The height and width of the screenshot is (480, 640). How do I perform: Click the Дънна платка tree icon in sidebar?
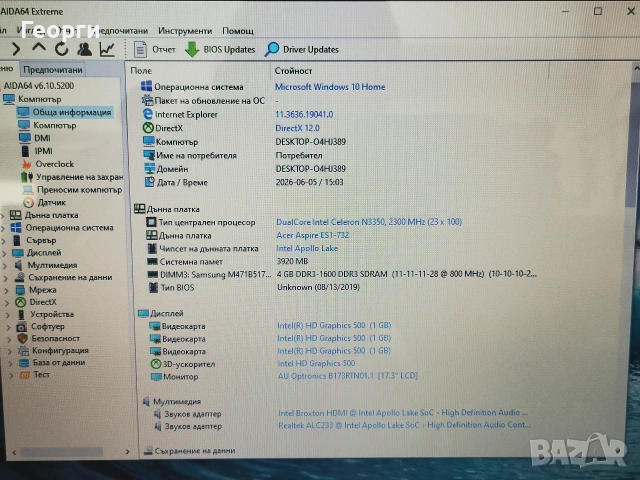coord(16,215)
